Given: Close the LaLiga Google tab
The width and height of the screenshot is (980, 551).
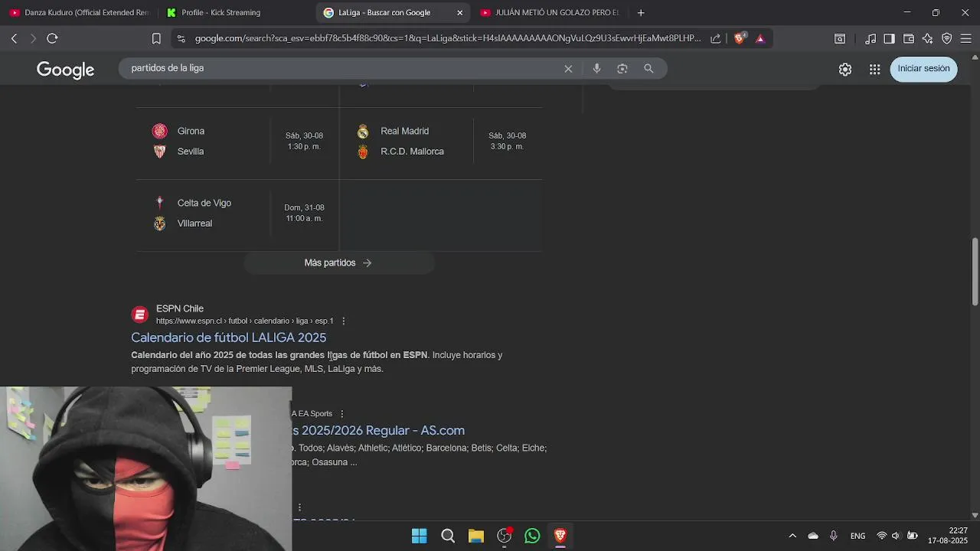Looking at the screenshot, I should click(459, 12).
